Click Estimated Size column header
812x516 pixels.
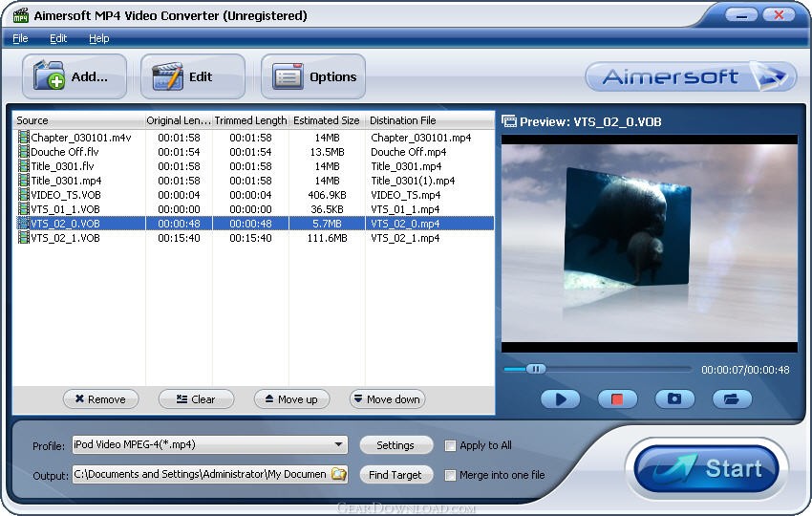point(327,120)
